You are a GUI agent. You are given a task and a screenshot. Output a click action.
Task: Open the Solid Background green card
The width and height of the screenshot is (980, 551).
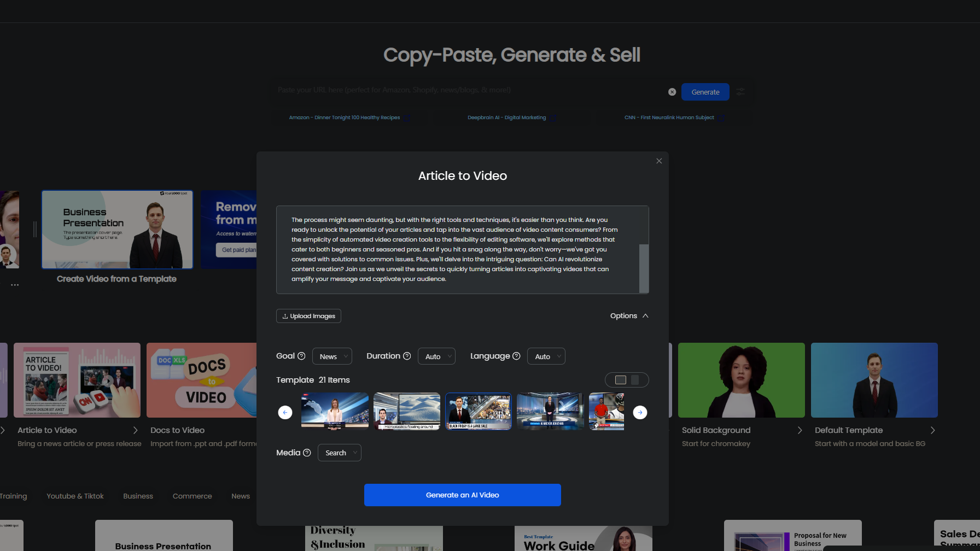tap(742, 380)
